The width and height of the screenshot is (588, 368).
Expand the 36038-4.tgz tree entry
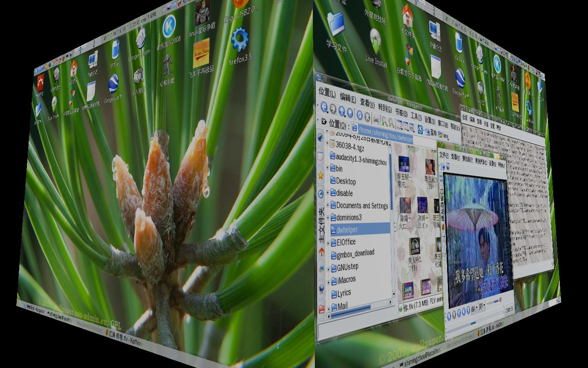(x=327, y=143)
